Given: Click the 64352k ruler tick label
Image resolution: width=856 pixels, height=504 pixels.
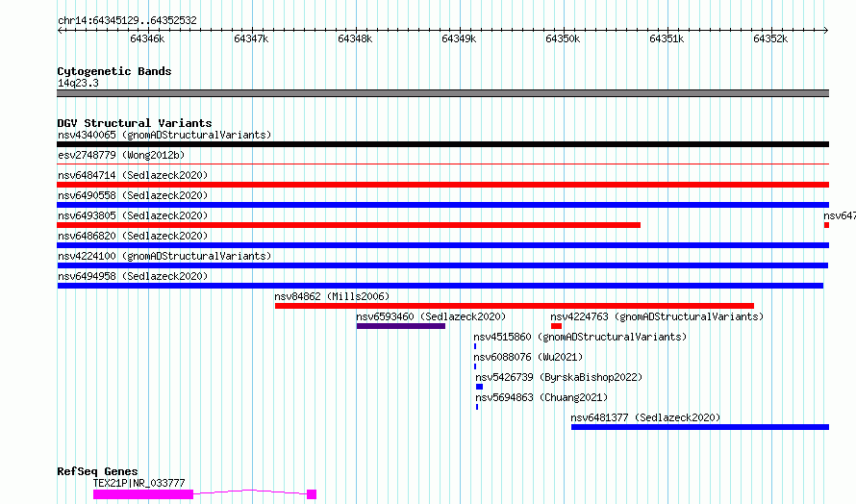Looking at the screenshot, I should coord(770,38).
